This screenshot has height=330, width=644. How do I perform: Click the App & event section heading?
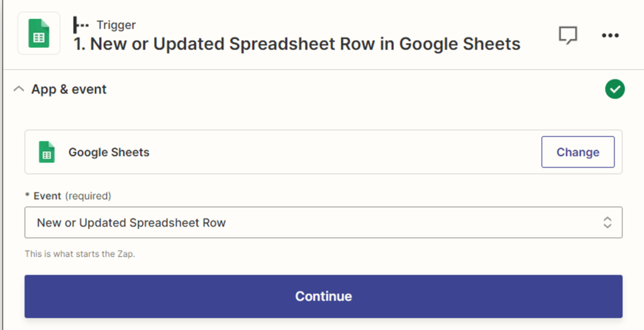click(69, 89)
